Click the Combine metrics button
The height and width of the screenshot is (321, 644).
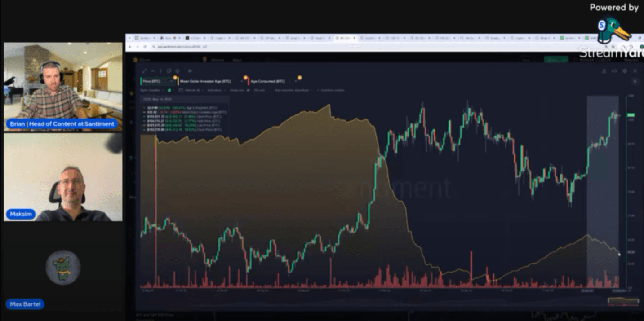coord(332,90)
